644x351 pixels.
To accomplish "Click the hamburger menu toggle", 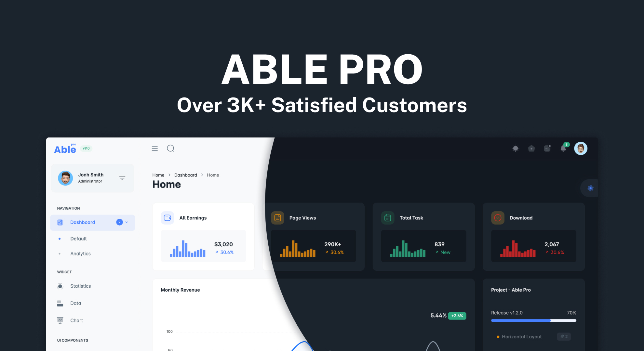I will [x=155, y=148].
